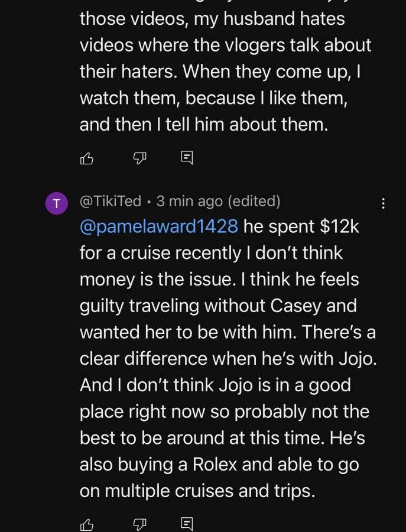Image resolution: width=406 pixels, height=532 pixels.
Task: Tap the '(edited)' label beside the timestamp
Action: pyautogui.click(x=254, y=201)
